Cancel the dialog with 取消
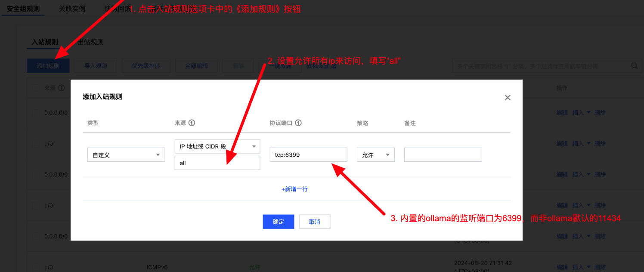The height and width of the screenshot is (272, 644). (x=315, y=222)
